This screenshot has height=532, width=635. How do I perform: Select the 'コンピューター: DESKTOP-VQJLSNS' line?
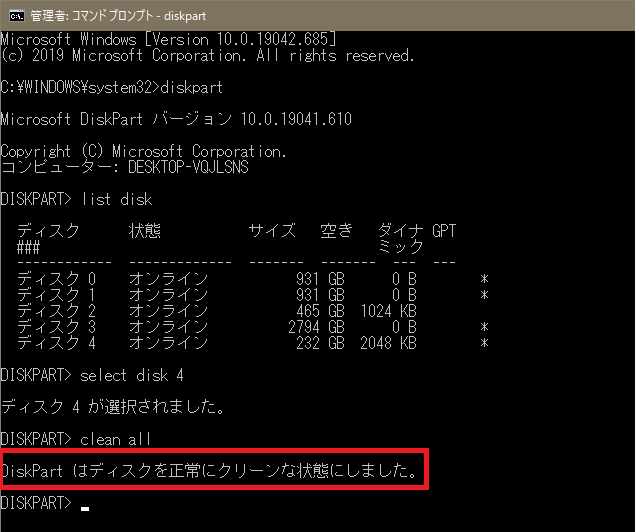coord(124,167)
